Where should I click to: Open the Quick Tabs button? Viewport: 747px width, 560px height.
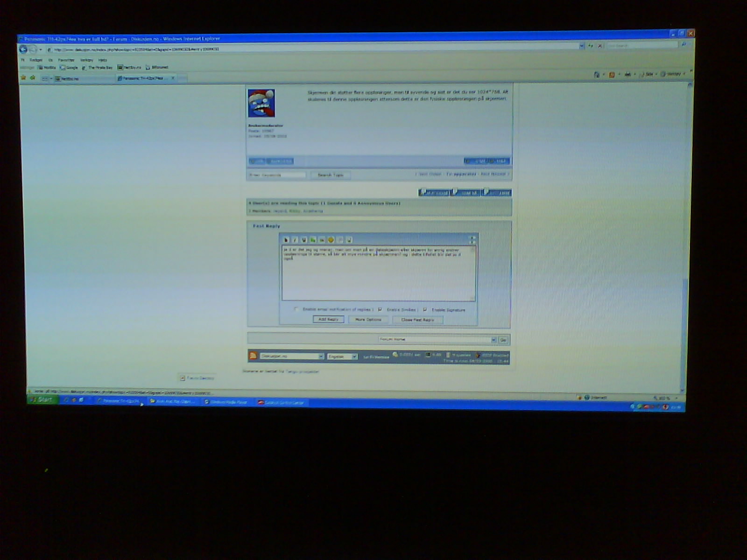[x=45, y=79]
